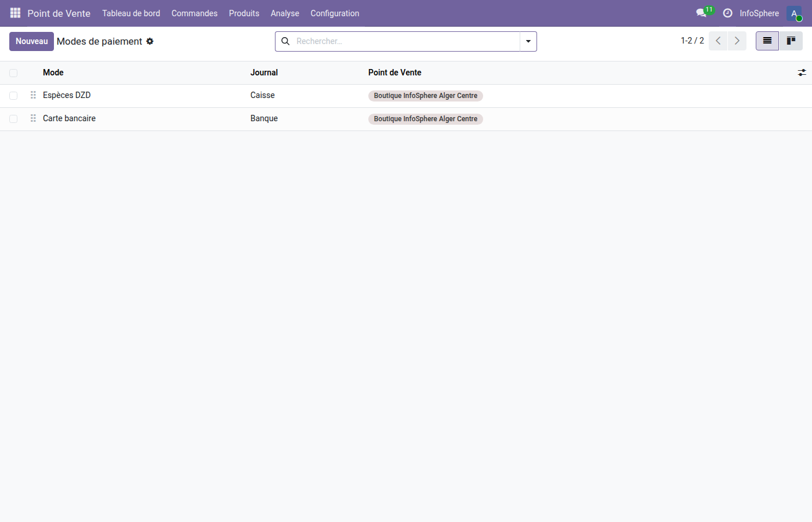Check the Carte bancaire row checkbox

pos(13,118)
